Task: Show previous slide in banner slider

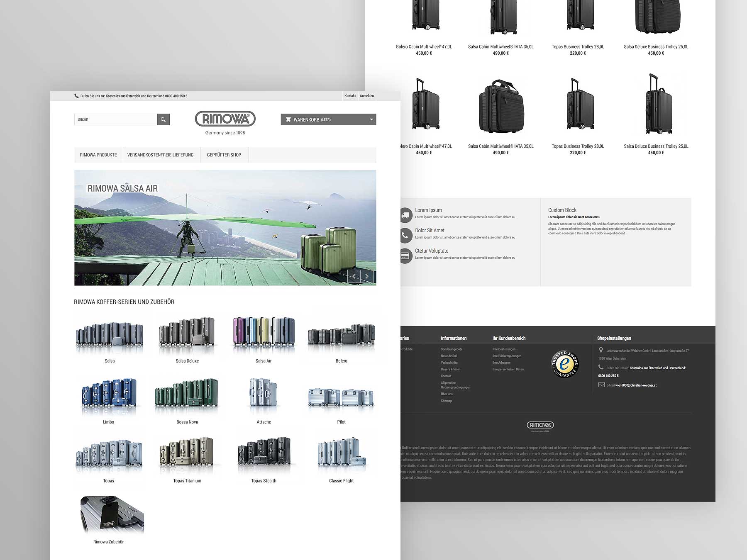Action: coord(354,276)
